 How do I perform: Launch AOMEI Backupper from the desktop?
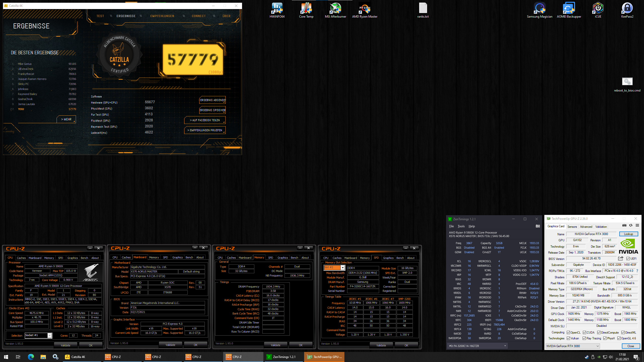pyautogui.click(x=569, y=11)
